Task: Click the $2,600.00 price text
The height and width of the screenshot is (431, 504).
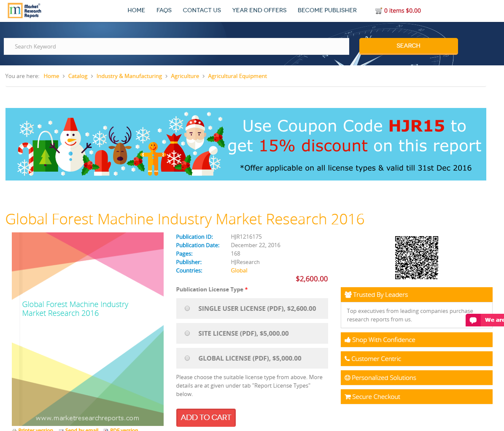Action: click(311, 279)
